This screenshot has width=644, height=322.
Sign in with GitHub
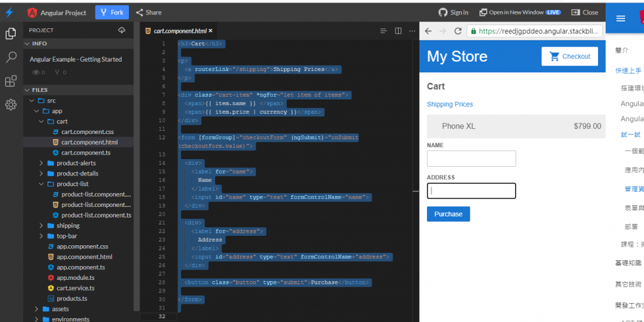[x=453, y=13]
